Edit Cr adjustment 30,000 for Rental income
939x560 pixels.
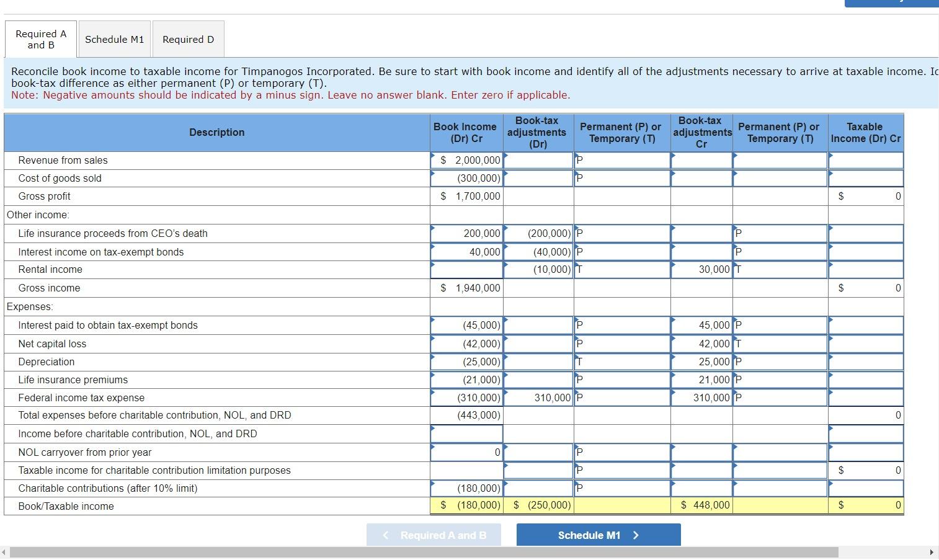[x=701, y=270]
